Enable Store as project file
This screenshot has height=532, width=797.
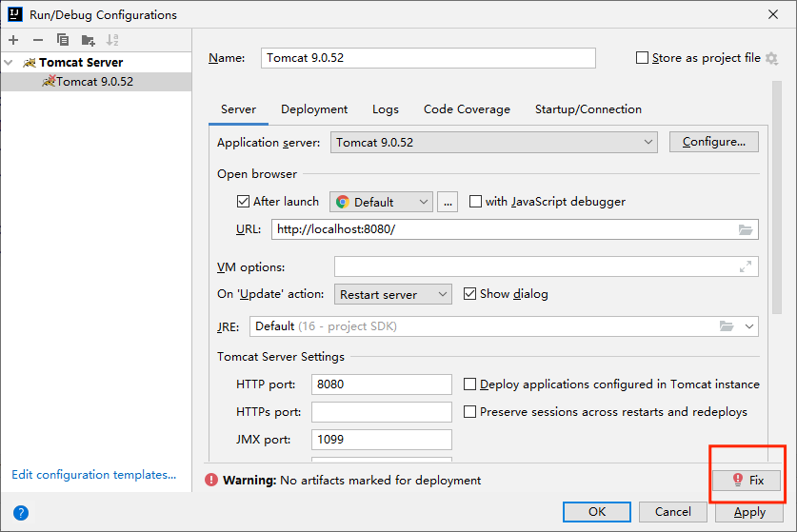[x=642, y=58]
